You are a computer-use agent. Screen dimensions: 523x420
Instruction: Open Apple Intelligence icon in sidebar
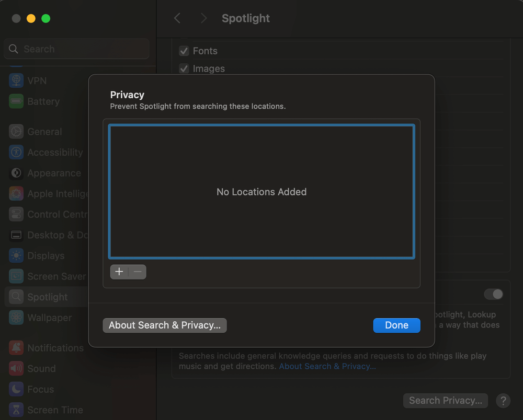(16, 193)
